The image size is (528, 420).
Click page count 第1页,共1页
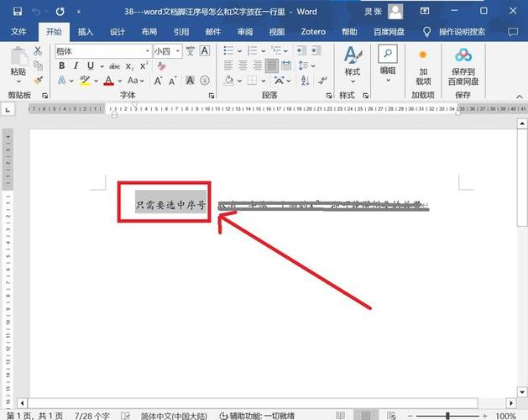point(34,416)
